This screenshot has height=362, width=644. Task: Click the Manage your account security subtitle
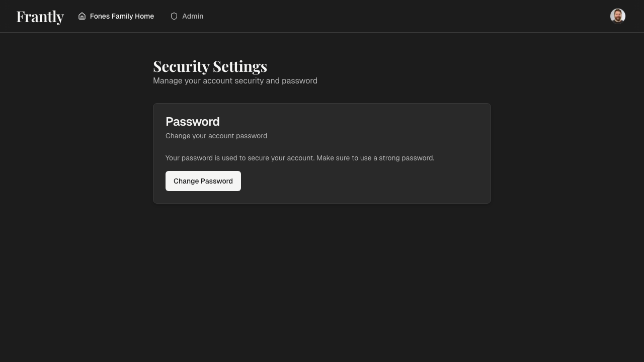pos(235,80)
